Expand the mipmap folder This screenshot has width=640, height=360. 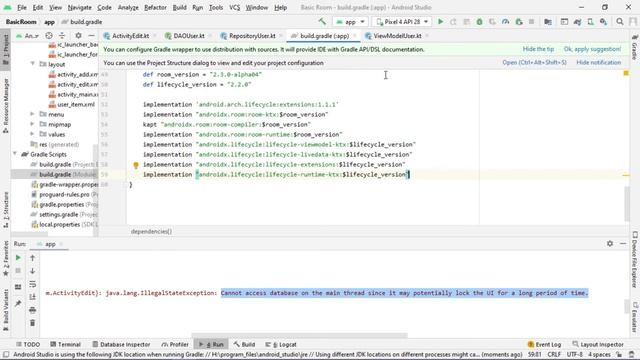(33, 124)
